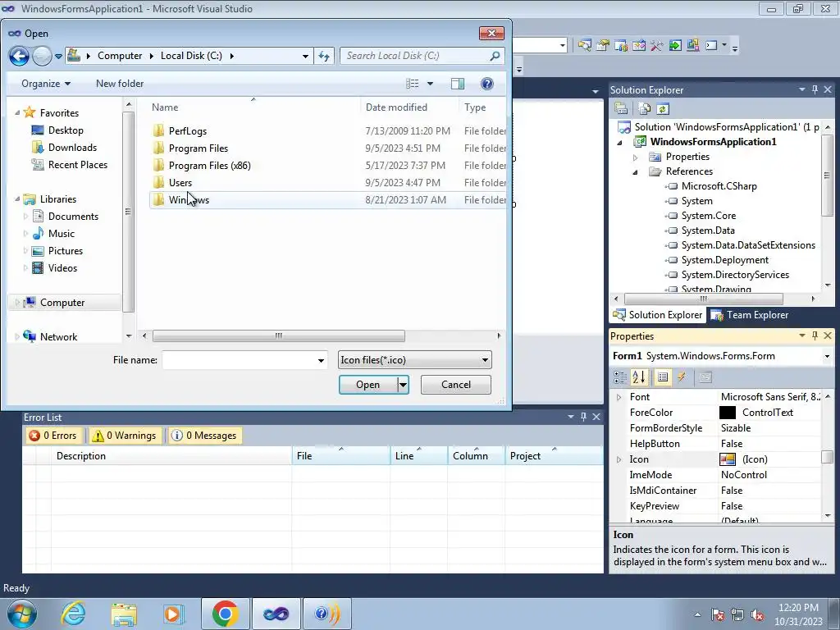
Task: Toggle the 0 Errors filter
Action: (52, 436)
